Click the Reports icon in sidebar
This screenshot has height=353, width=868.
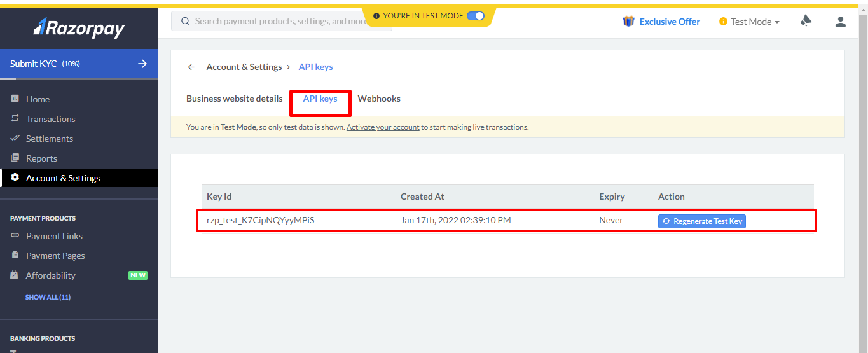(15, 158)
